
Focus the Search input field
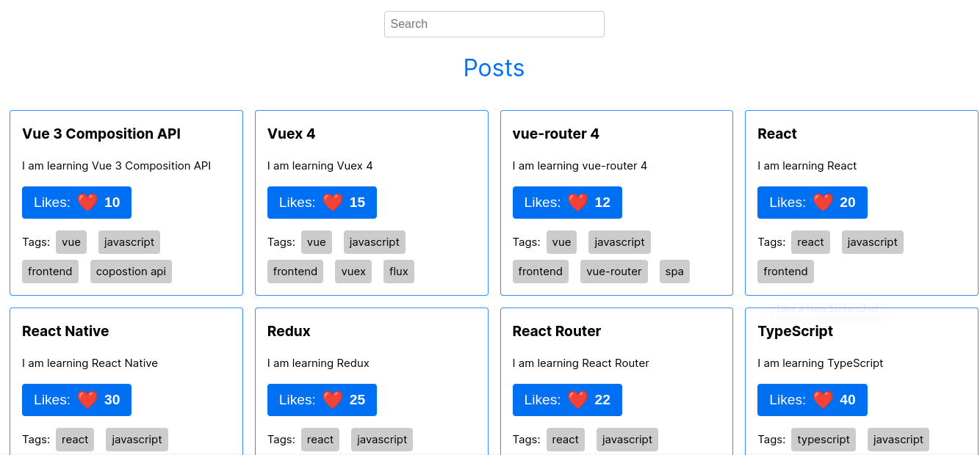click(x=494, y=24)
